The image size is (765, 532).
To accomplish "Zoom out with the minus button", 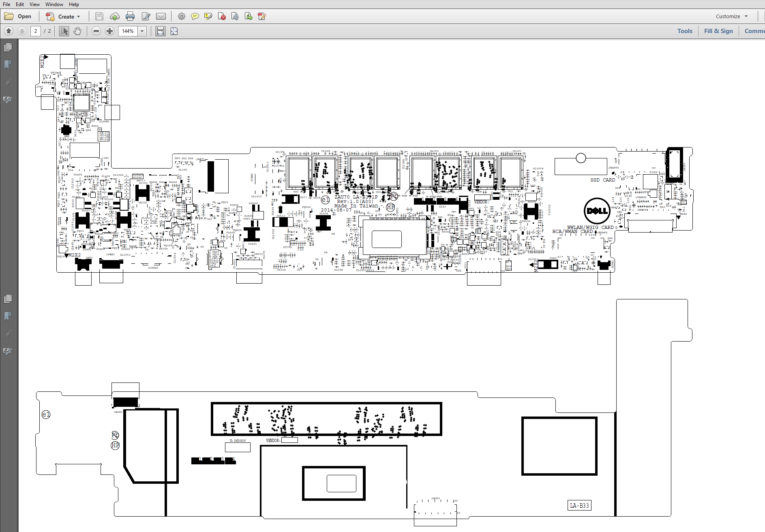I will pos(96,31).
